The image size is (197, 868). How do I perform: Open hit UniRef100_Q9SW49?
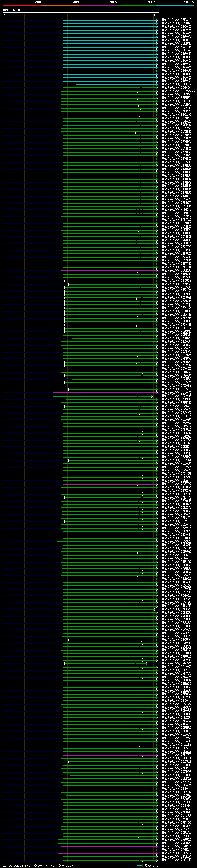(177, 23)
